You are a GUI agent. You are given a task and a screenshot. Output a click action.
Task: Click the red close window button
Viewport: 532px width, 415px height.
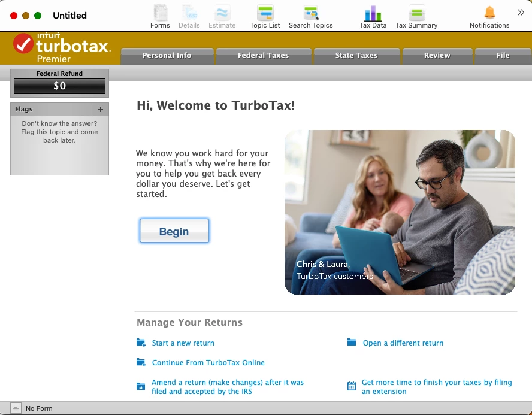14,16
